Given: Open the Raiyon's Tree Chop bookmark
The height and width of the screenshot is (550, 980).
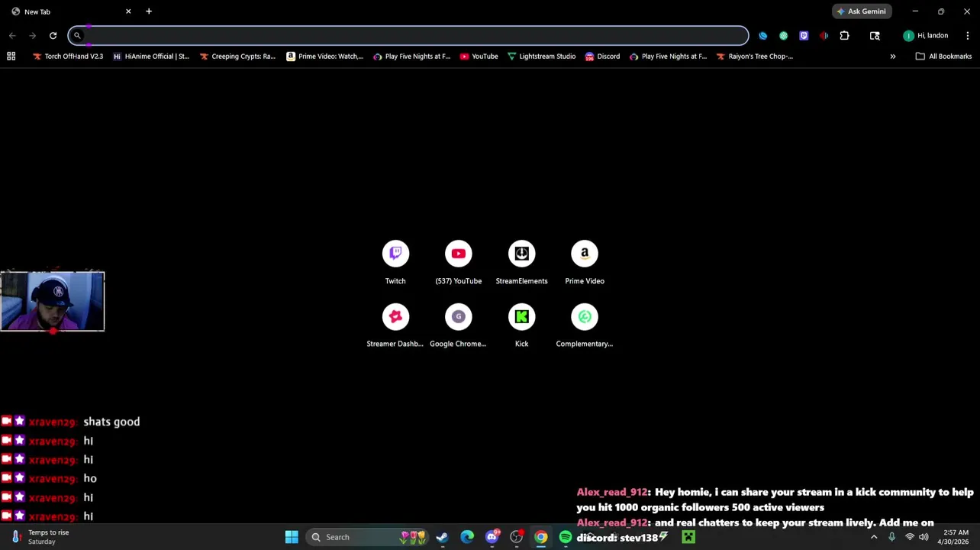Looking at the screenshot, I should 754,56.
